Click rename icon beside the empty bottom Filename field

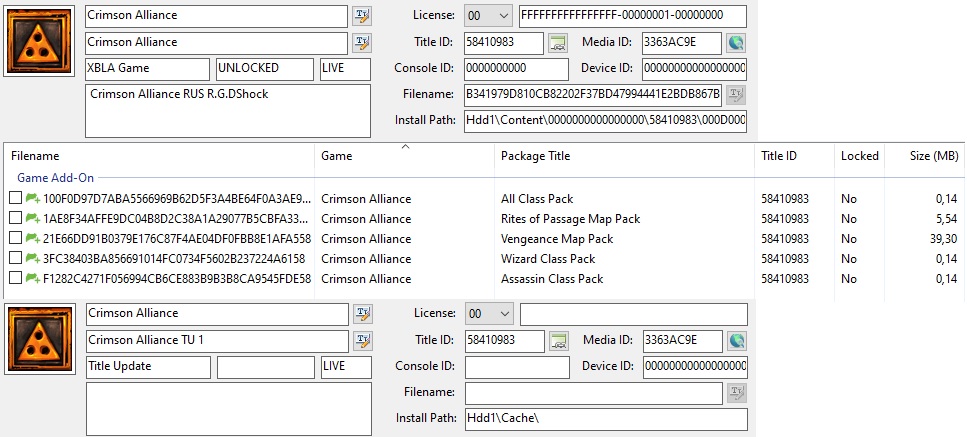(737, 392)
